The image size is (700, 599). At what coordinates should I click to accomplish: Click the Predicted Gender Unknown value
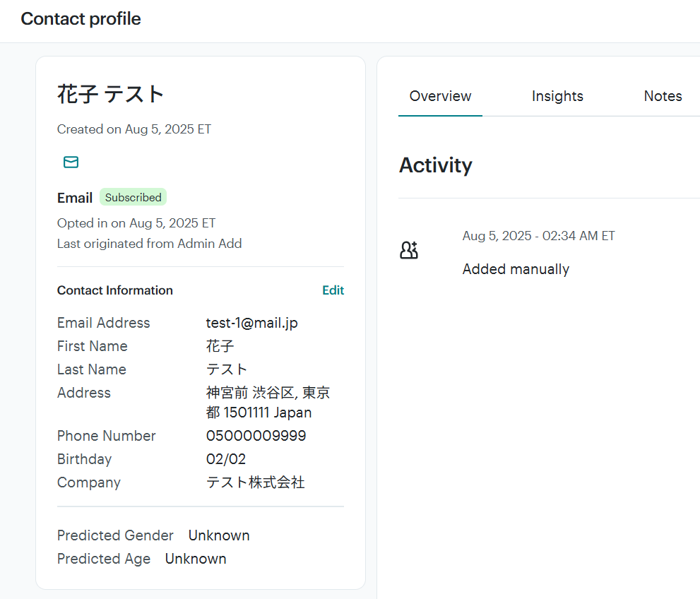tap(219, 535)
